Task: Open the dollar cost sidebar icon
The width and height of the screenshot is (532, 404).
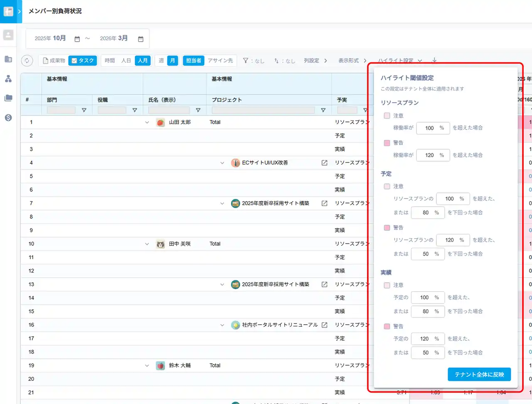Action: (8, 118)
